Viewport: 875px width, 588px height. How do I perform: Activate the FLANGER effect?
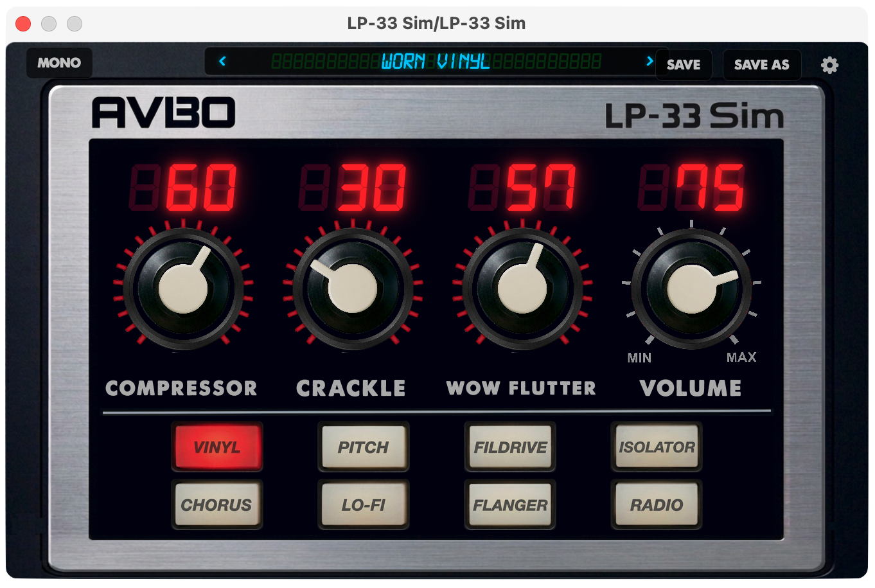point(510,505)
